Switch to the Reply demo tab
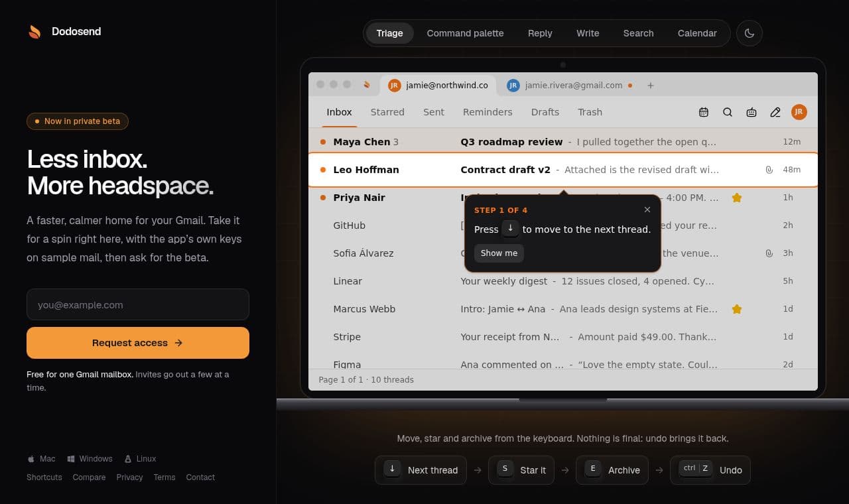Viewport: 849px width, 504px height. 540,33
